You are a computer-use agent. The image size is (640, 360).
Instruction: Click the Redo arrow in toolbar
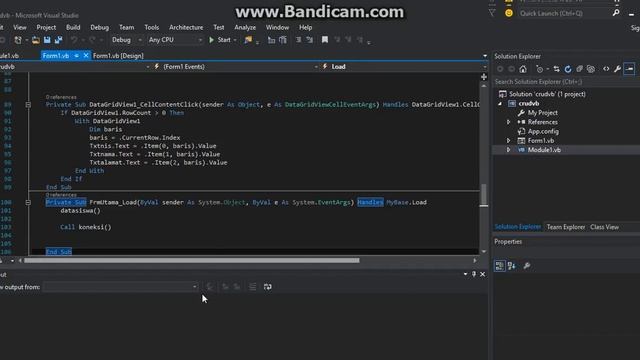[92, 40]
